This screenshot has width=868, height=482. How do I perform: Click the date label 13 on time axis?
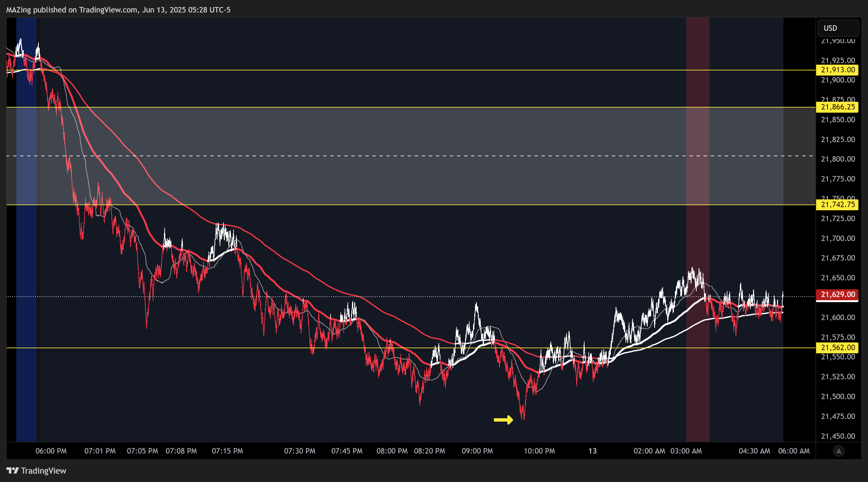pos(593,451)
